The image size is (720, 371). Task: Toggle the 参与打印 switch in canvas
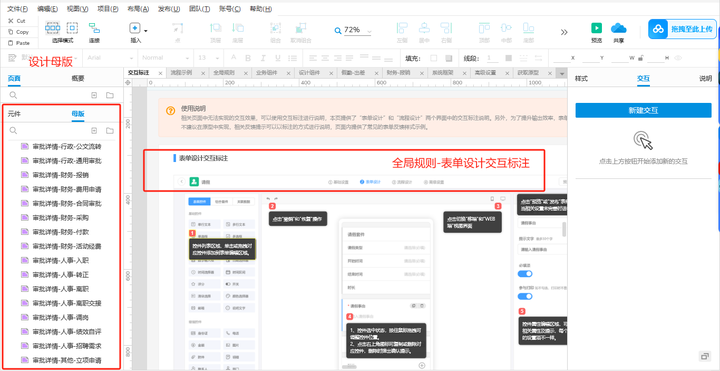[x=525, y=296]
